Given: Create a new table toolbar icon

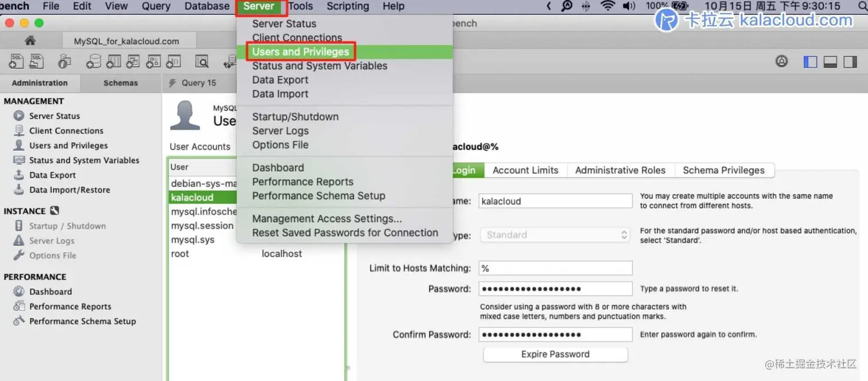Looking at the screenshot, I should [114, 61].
